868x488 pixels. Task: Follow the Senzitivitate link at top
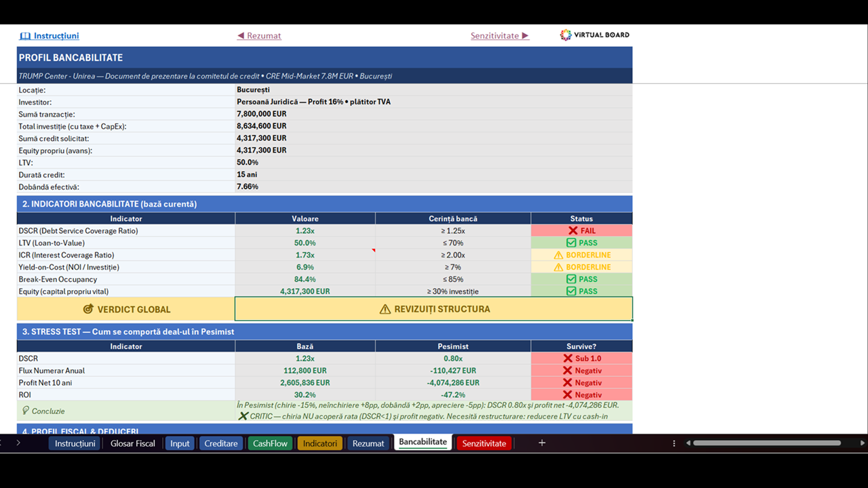tap(500, 36)
